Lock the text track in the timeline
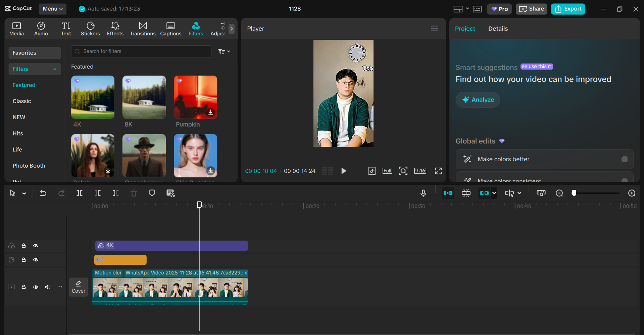 pos(23,259)
